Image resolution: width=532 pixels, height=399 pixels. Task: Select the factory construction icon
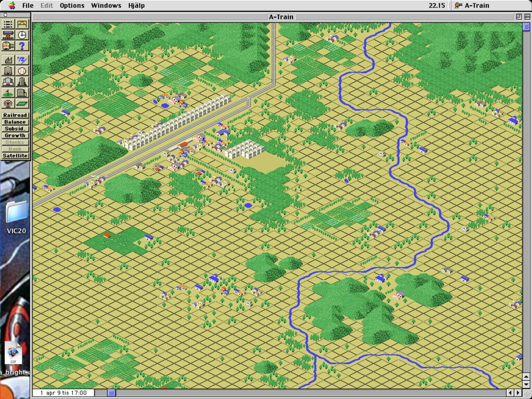pyautogui.click(x=8, y=59)
